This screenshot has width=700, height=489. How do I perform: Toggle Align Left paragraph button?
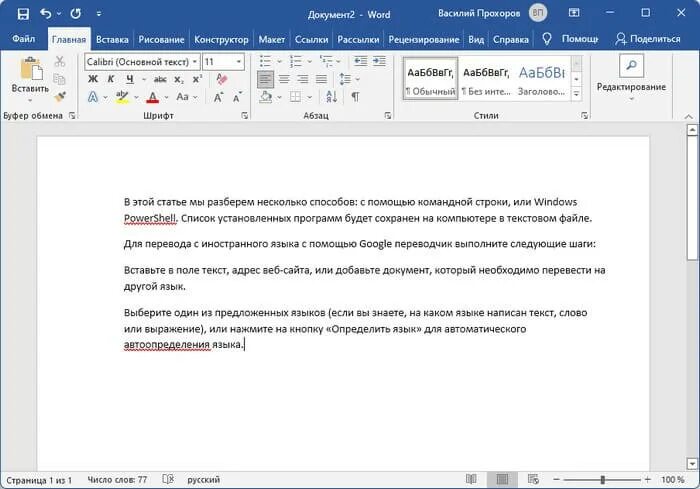point(265,79)
